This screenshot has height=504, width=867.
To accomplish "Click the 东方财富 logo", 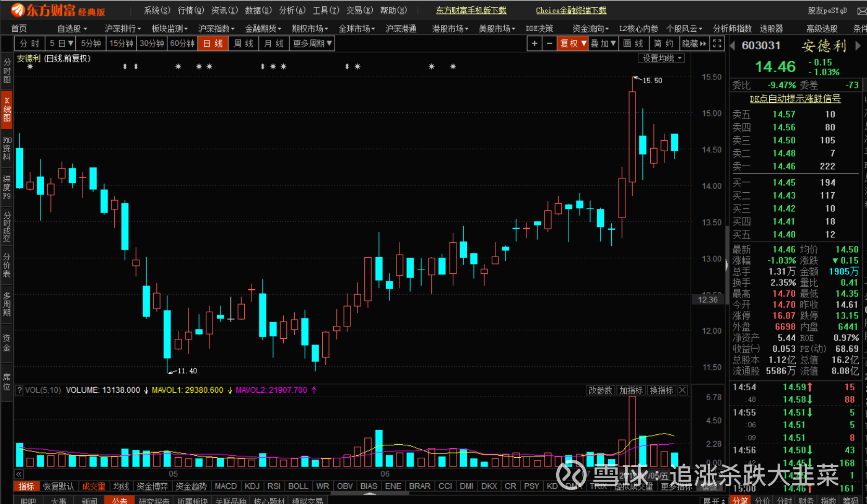I will pyautogui.click(x=58, y=10).
